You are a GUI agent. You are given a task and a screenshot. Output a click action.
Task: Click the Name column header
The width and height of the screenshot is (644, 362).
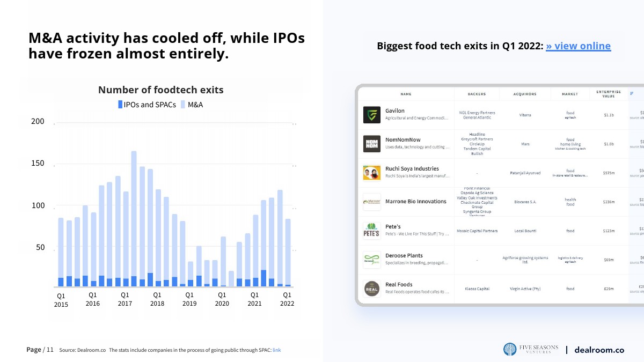406,94
